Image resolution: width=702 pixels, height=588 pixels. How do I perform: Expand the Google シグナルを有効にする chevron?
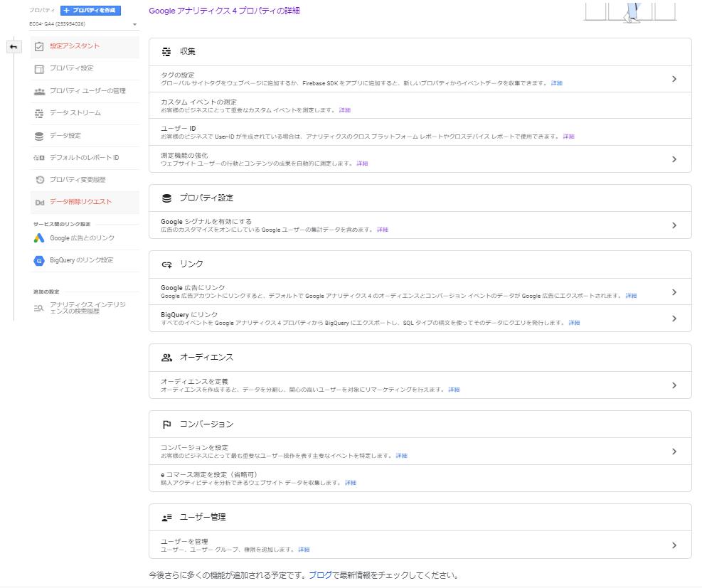674,225
